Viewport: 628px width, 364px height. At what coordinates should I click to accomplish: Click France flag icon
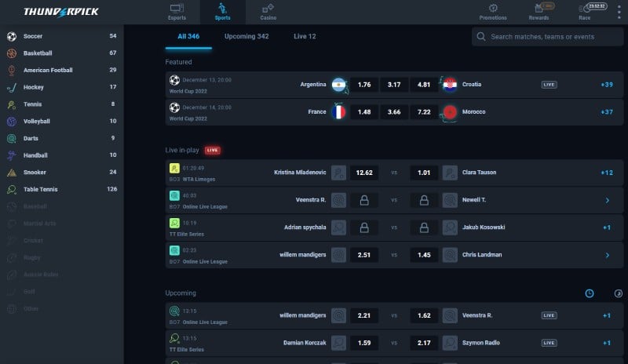[338, 112]
